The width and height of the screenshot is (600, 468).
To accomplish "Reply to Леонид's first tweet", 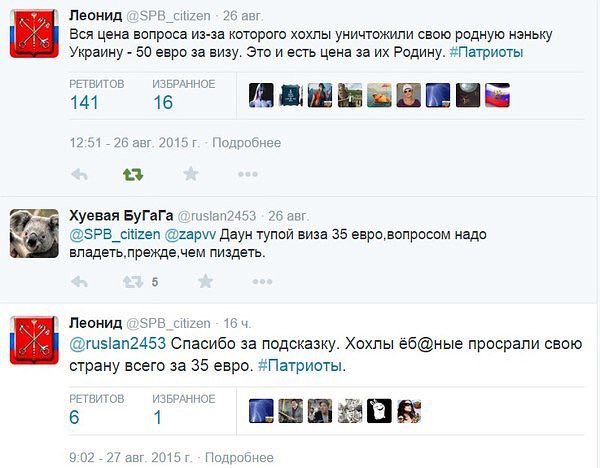I will pyautogui.click(x=80, y=174).
